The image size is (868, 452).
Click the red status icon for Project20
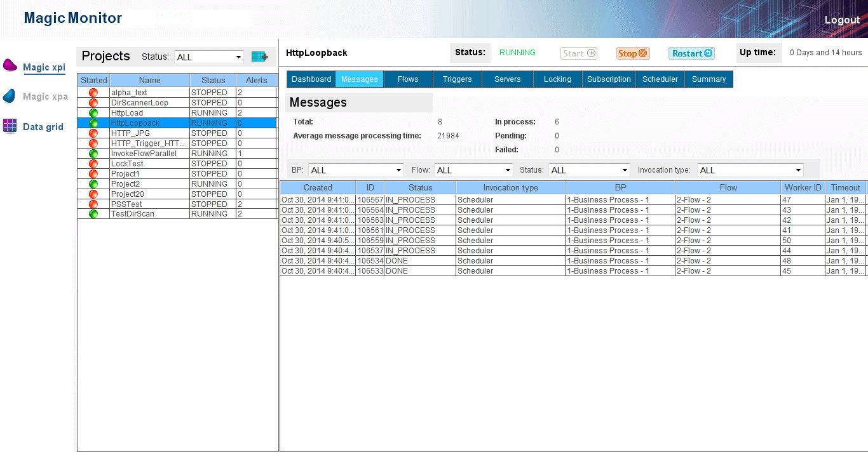point(93,194)
